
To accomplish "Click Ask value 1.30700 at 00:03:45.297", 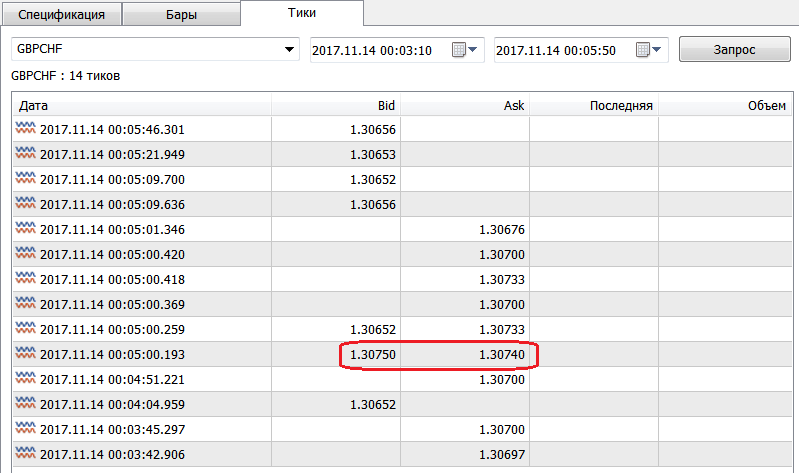I will point(501,429).
